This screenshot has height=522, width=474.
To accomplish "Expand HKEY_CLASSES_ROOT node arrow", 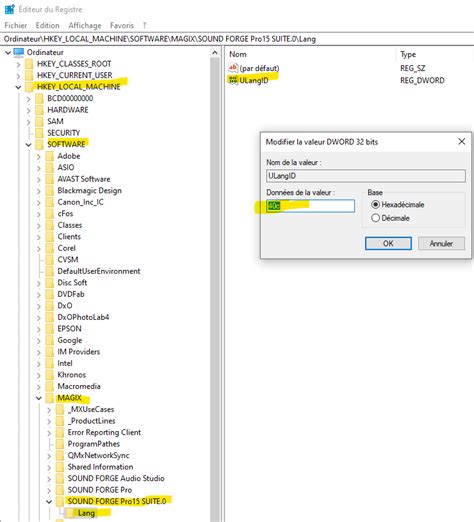I will [x=18, y=64].
